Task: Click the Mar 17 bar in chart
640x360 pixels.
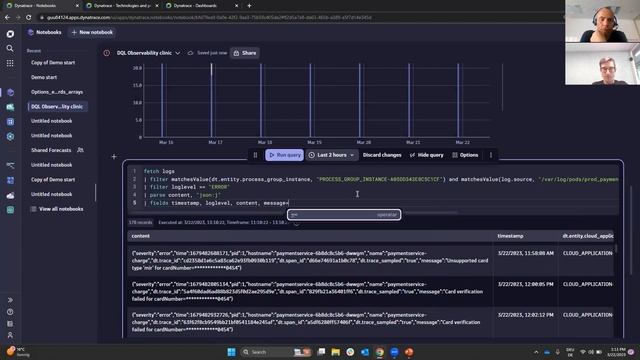Action: coord(211,100)
